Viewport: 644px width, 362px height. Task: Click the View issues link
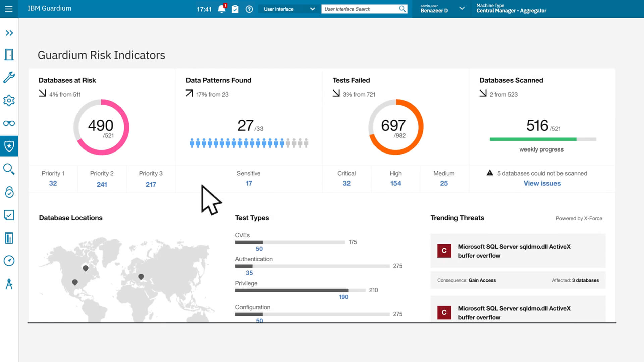point(542,183)
